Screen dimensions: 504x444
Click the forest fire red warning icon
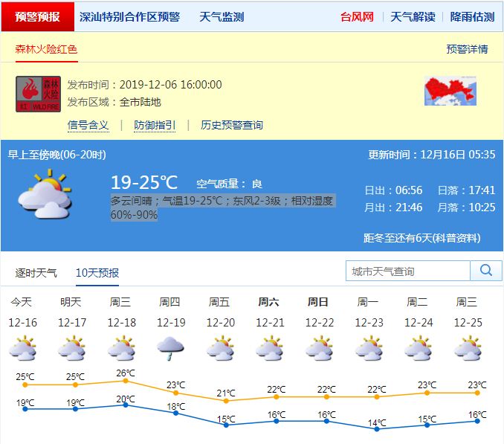[38, 94]
